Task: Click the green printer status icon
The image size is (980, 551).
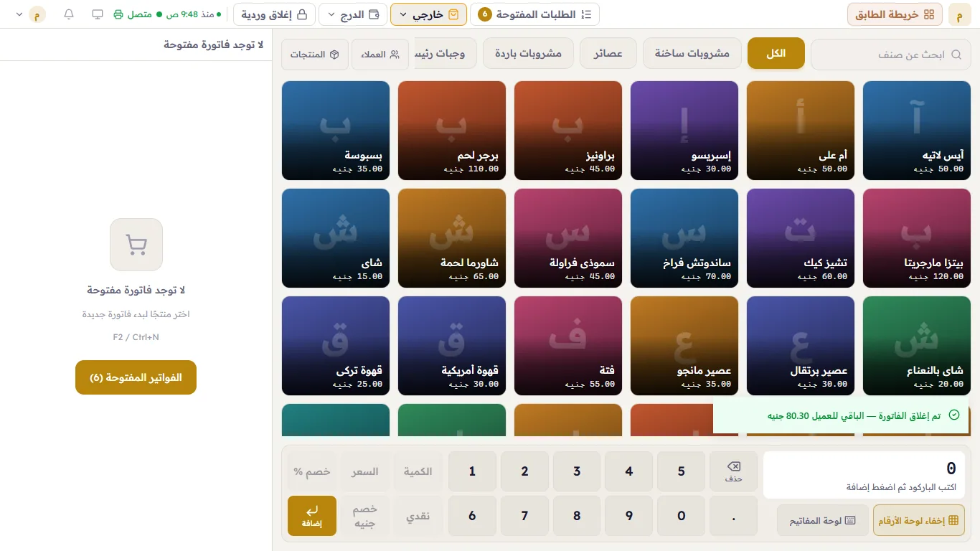Action: [x=118, y=14]
